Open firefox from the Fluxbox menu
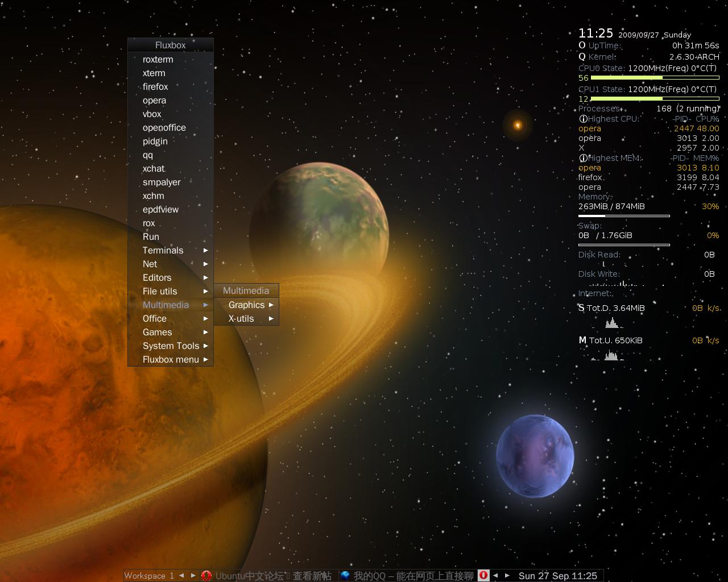Image resolution: width=728 pixels, height=582 pixels. [171, 86]
